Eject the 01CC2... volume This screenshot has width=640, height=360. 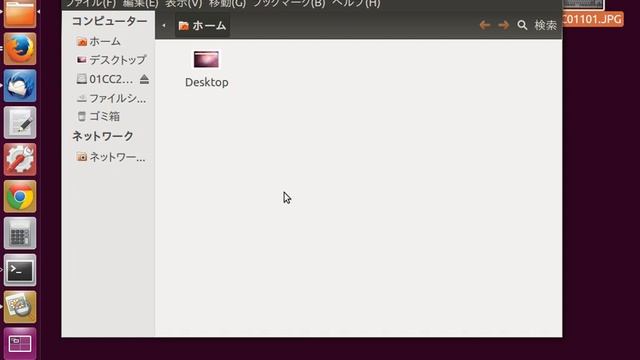coord(144,79)
